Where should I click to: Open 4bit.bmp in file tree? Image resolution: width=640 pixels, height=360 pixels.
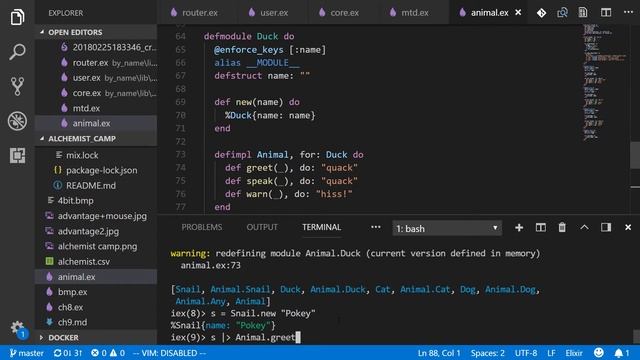(x=96, y=200)
